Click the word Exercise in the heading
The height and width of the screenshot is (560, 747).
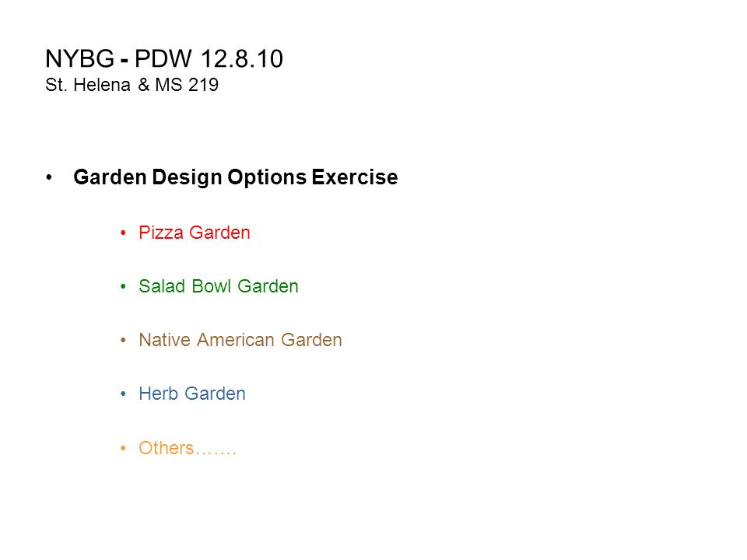[x=355, y=177]
